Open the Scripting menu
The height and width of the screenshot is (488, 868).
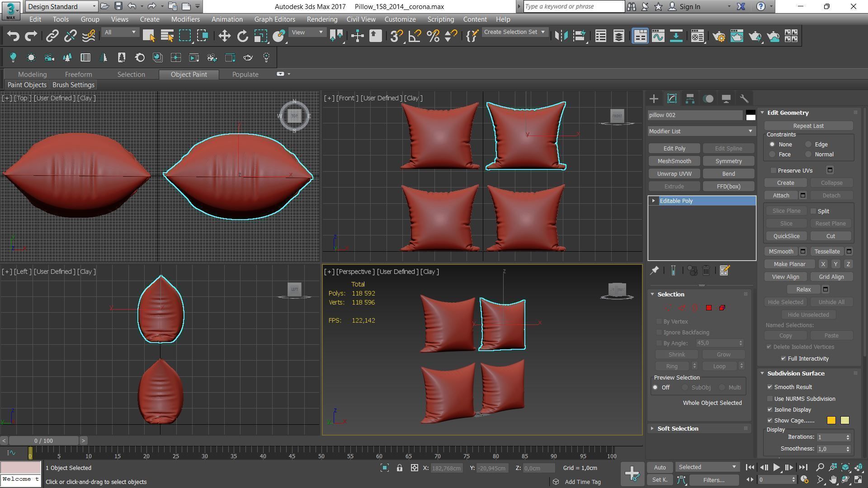(x=440, y=19)
